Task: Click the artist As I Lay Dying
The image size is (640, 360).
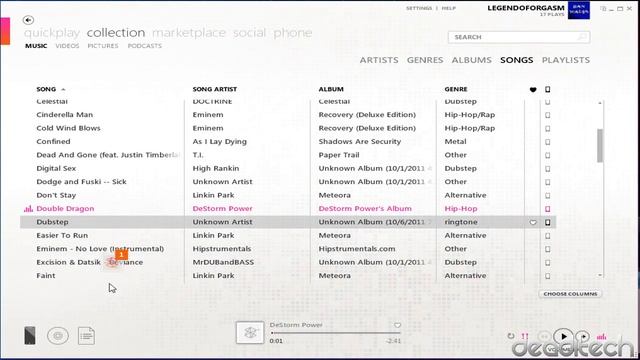Action: [220, 142]
